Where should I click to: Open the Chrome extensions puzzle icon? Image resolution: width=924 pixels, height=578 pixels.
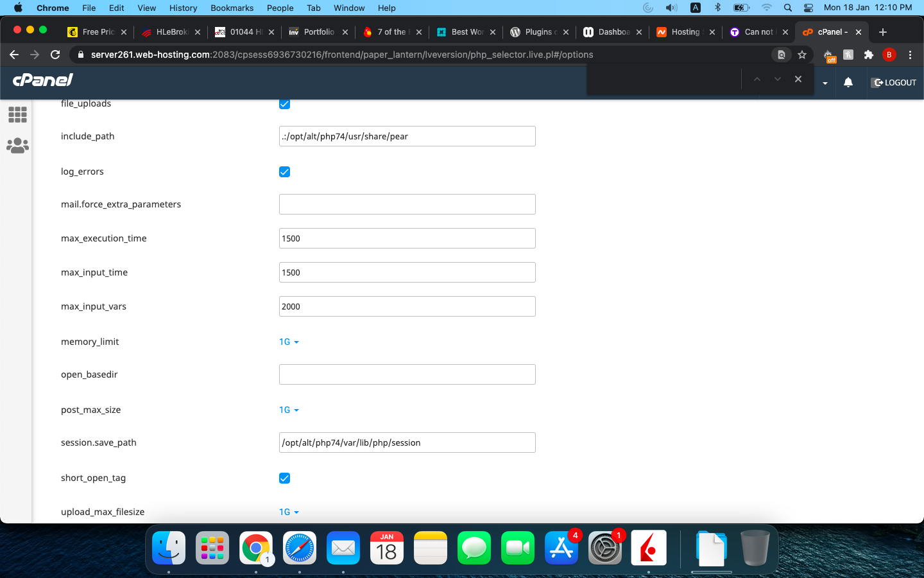click(869, 55)
